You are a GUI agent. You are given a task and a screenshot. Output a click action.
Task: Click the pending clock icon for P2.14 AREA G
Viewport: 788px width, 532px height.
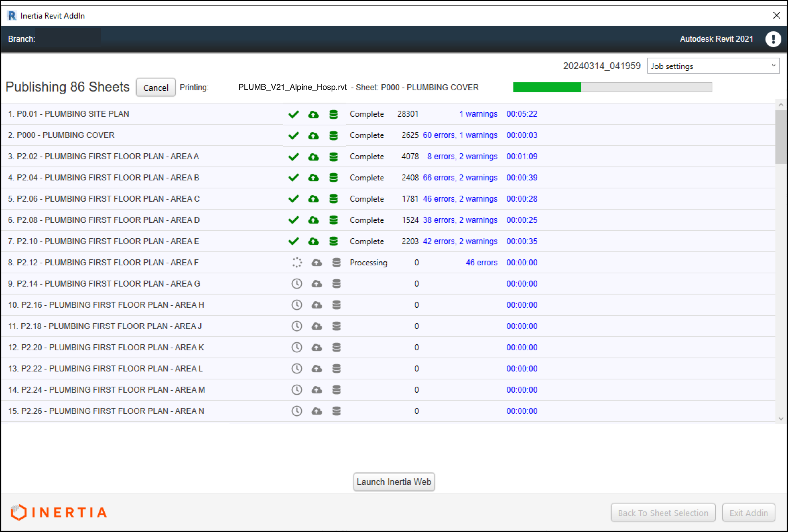click(297, 284)
